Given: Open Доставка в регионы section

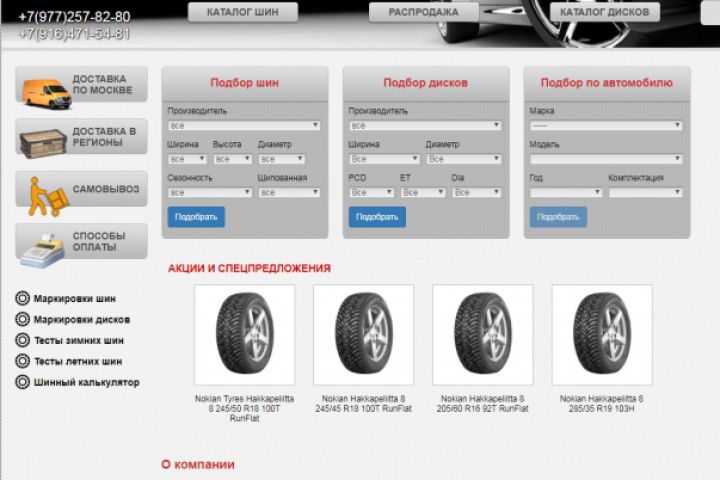Looking at the screenshot, I should point(81,137).
